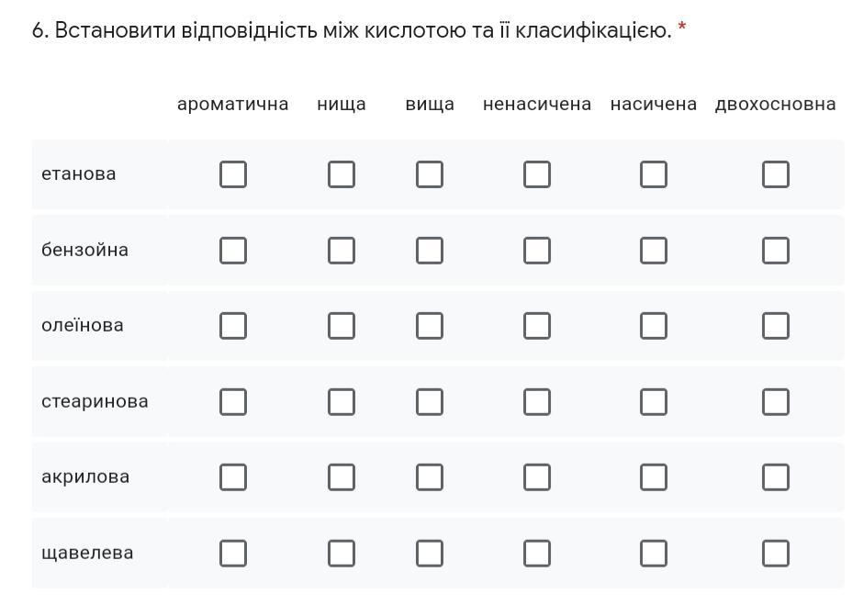This screenshot has height=616, width=863.
Task: Tick нища checkbox for акрилова
Action: click(342, 477)
